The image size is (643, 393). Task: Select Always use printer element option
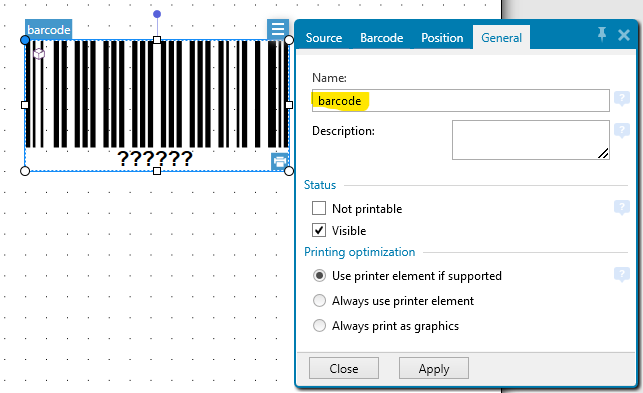pyautogui.click(x=319, y=300)
